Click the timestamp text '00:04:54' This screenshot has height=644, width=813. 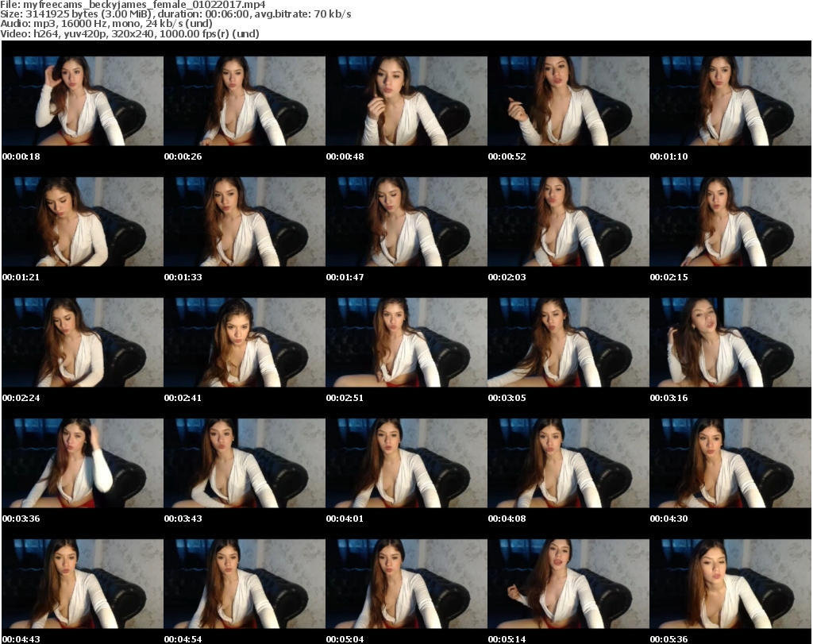(x=183, y=639)
